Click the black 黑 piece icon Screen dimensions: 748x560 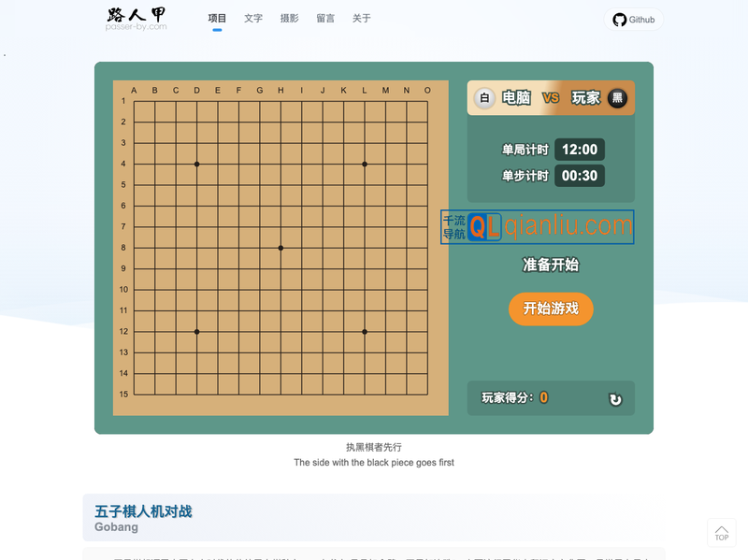point(617,96)
